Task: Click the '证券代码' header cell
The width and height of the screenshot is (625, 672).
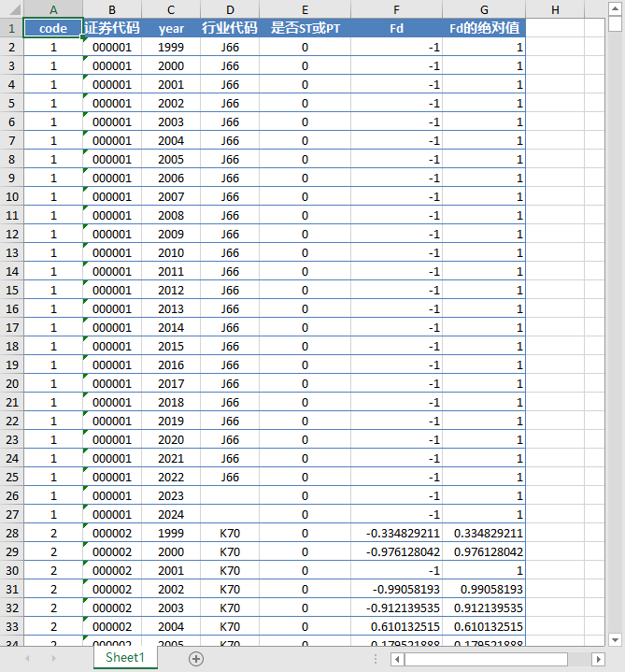Action: tap(112, 28)
